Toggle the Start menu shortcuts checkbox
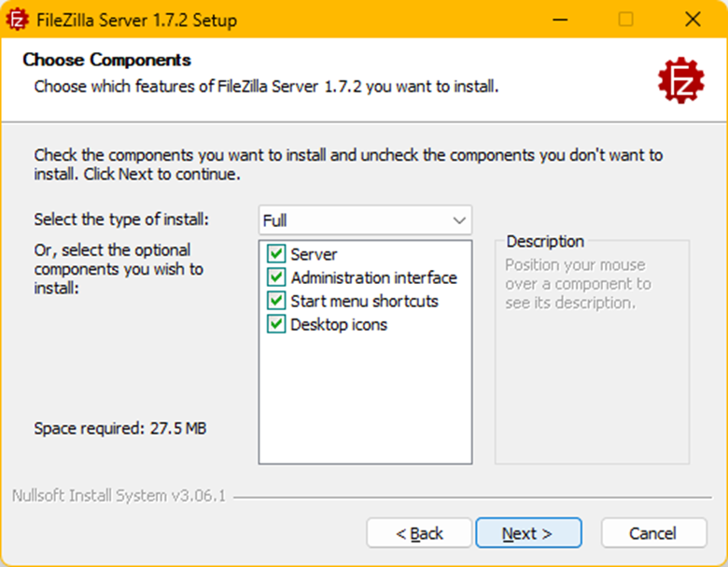Viewport: 728px width, 567px height. (x=276, y=301)
